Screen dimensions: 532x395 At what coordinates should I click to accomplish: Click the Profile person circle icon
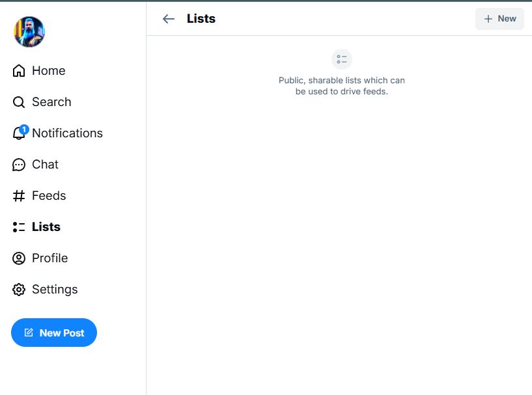[x=19, y=258]
